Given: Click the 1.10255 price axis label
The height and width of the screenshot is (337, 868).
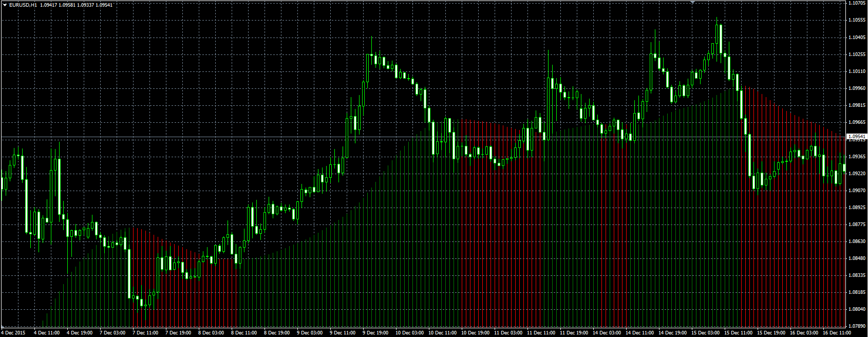Looking at the screenshot, I should click(856, 54).
